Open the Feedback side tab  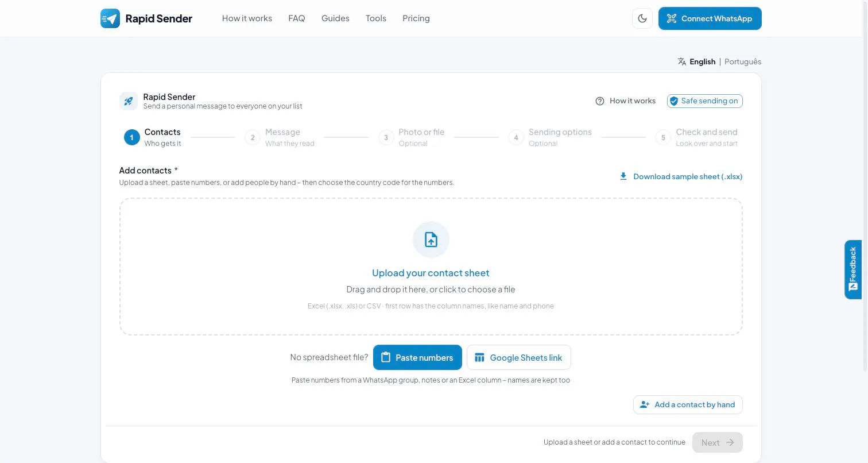(853, 269)
